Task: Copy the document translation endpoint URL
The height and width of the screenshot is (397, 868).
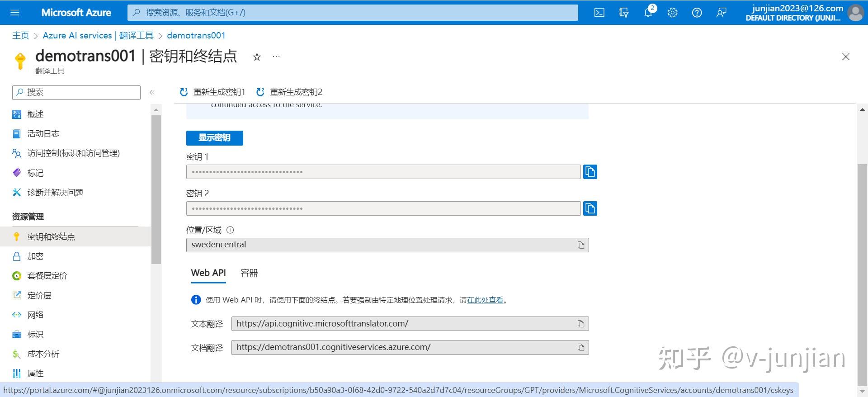Action: 581,347
